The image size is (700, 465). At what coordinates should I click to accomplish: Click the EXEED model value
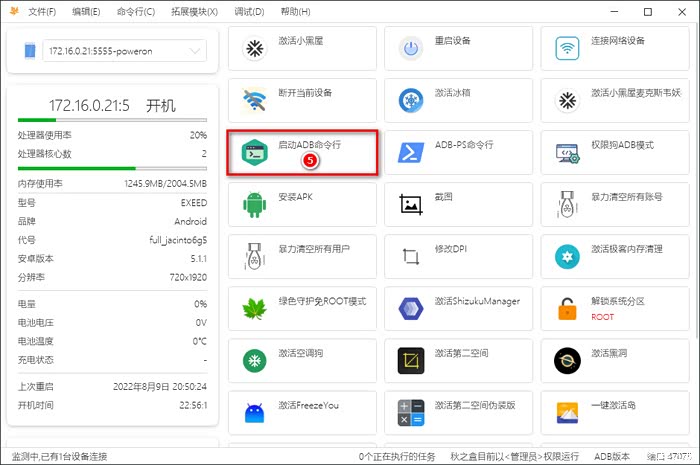point(194,203)
